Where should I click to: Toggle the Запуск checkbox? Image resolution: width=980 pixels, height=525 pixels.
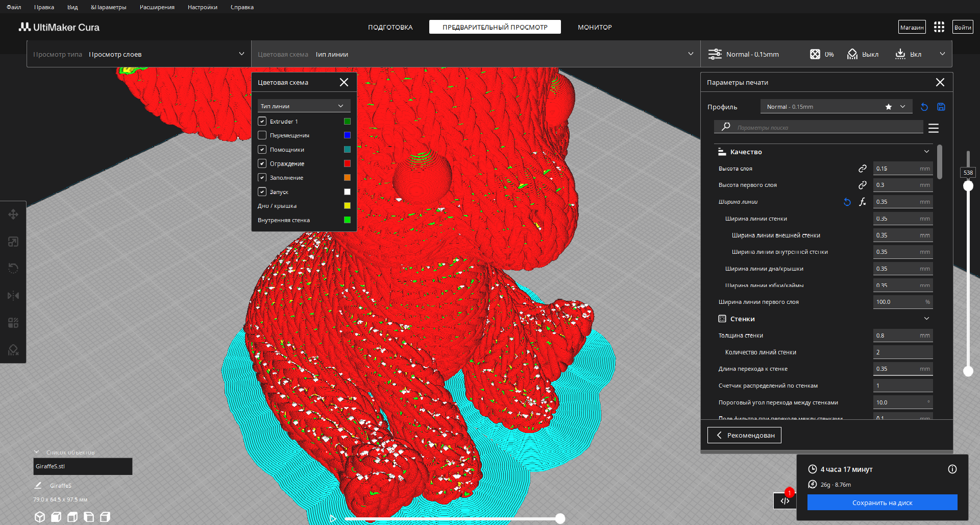point(262,192)
